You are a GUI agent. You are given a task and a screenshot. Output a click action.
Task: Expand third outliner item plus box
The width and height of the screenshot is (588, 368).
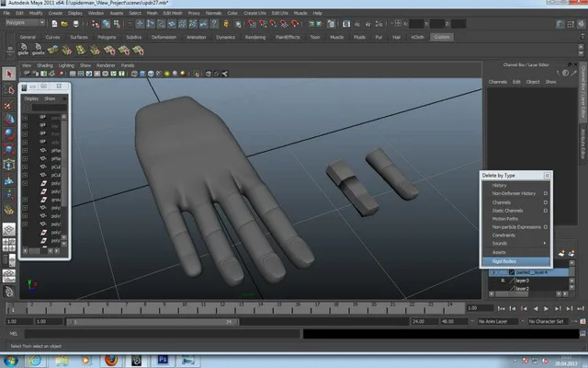click(x=25, y=134)
